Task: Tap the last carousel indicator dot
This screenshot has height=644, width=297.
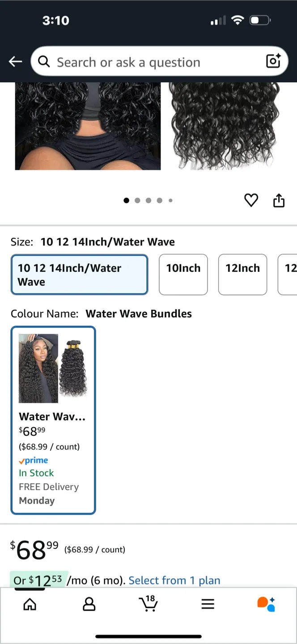Action: click(x=170, y=200)
